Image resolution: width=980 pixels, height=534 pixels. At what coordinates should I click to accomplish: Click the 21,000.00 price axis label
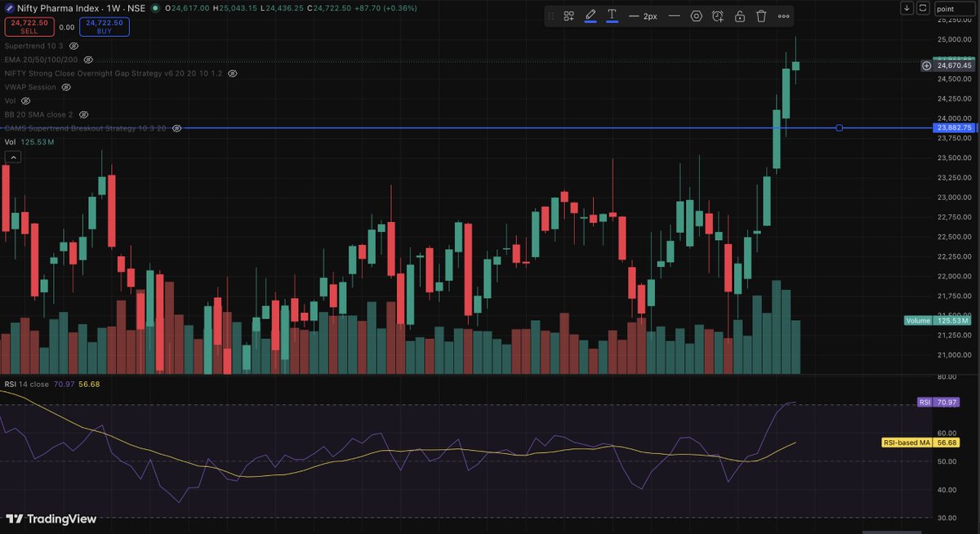[953, 355]
